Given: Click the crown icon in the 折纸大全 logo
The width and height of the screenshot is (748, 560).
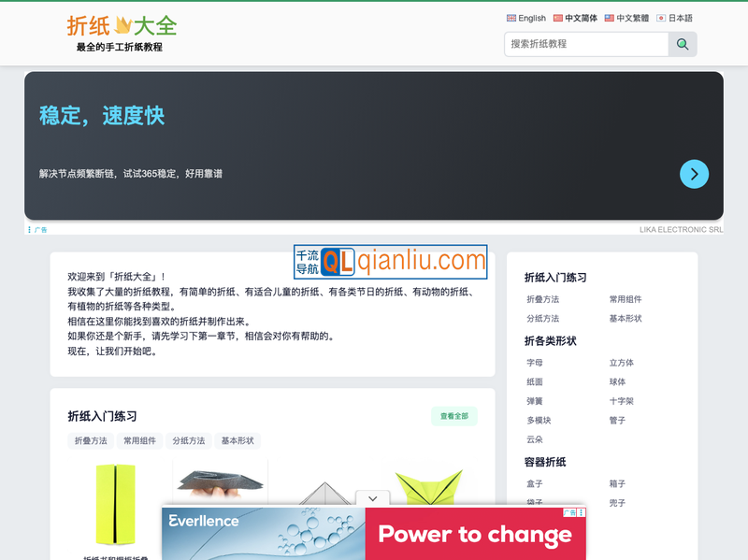Looking at the screenshot, I should (x=121, y=27).
